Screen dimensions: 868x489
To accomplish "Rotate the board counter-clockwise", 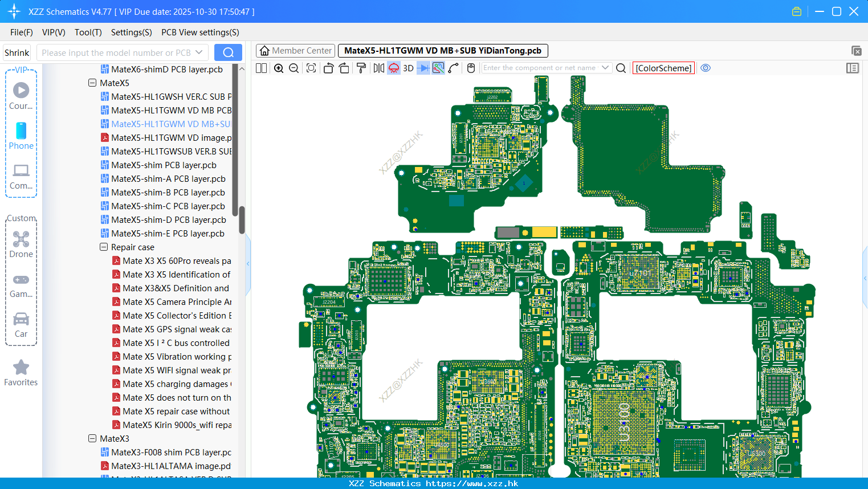I will 328,68.
